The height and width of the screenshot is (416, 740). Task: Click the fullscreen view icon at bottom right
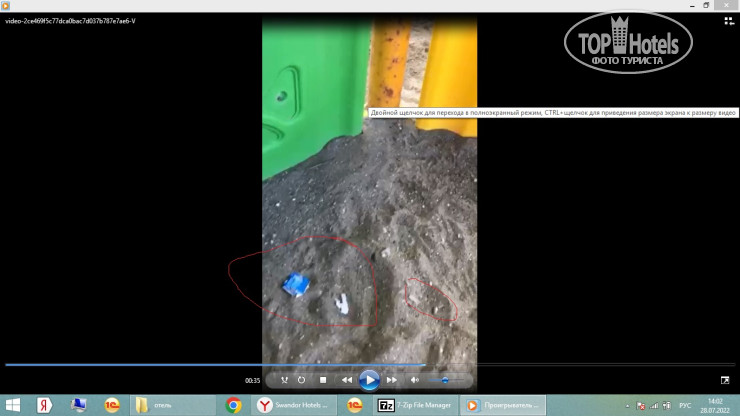725,380
